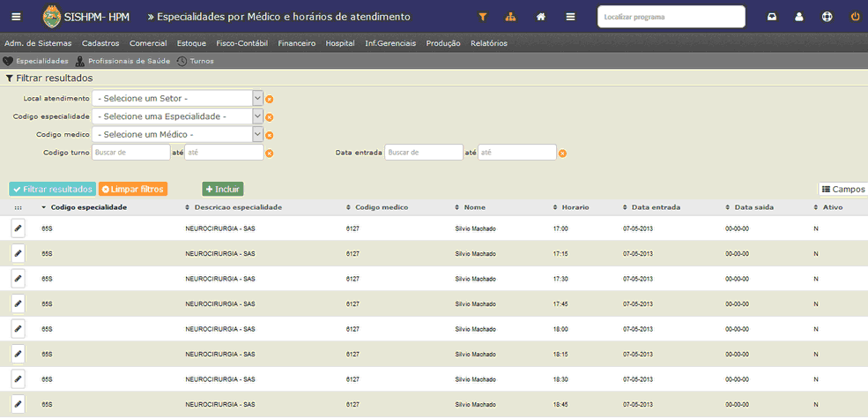This screenshot has height=419, width=868.
Task: Clear the Local atendimento filter with orange x
Action: tap(270, 100)
